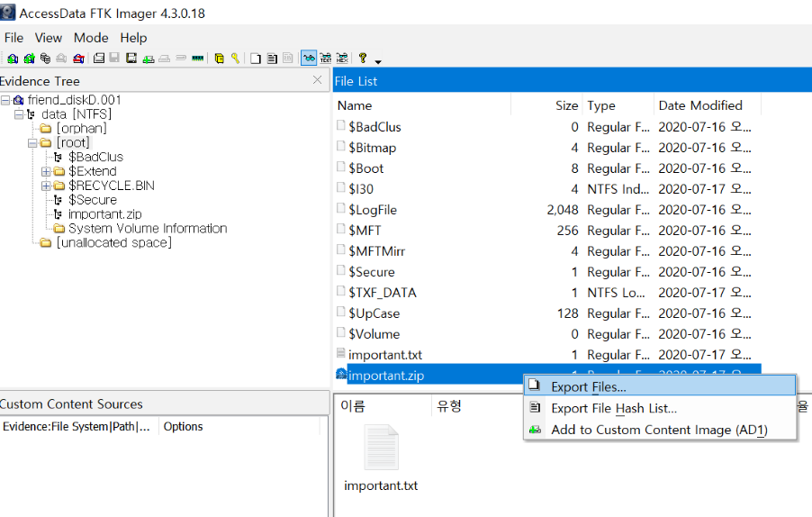The width and height of the screenshot is (812, 517).
Task: Click the Create Disk Image icon
Action: point(98,59)
